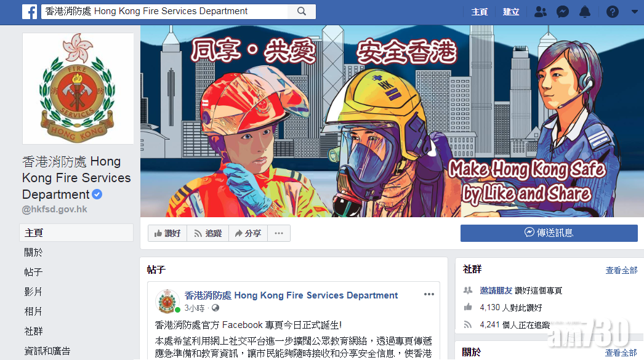
Task: Click the search magnifier icon
Action: click(x=302, y=12)
